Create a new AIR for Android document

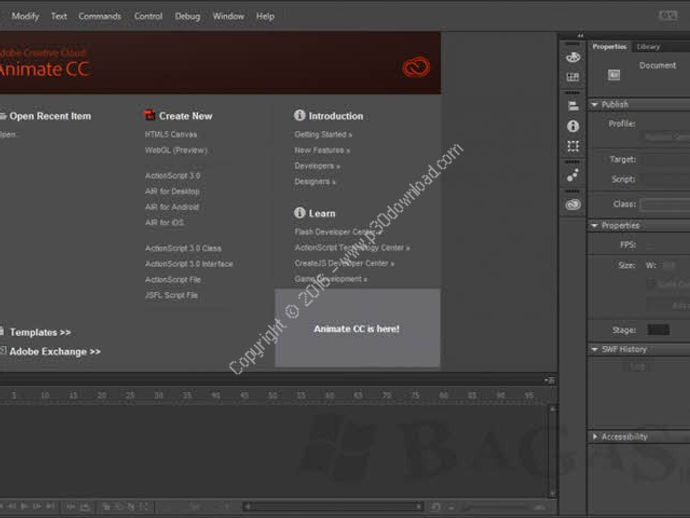172,207
